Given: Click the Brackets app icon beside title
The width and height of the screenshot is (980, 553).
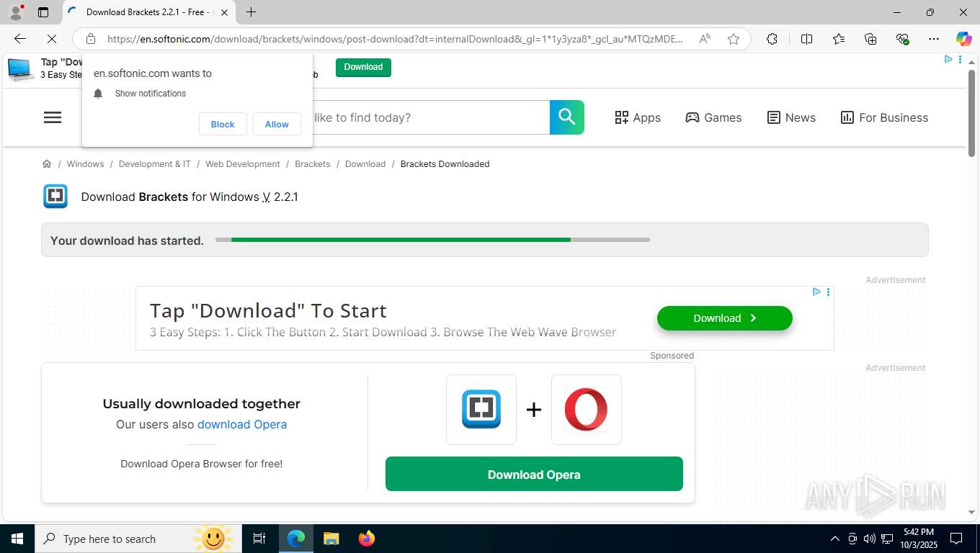Looking at the screenshot, I should point(55,197).
